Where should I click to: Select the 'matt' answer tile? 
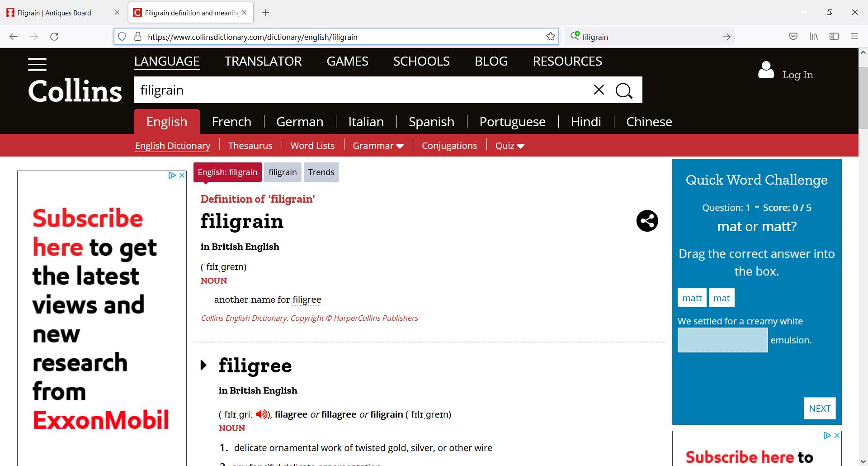692,298
